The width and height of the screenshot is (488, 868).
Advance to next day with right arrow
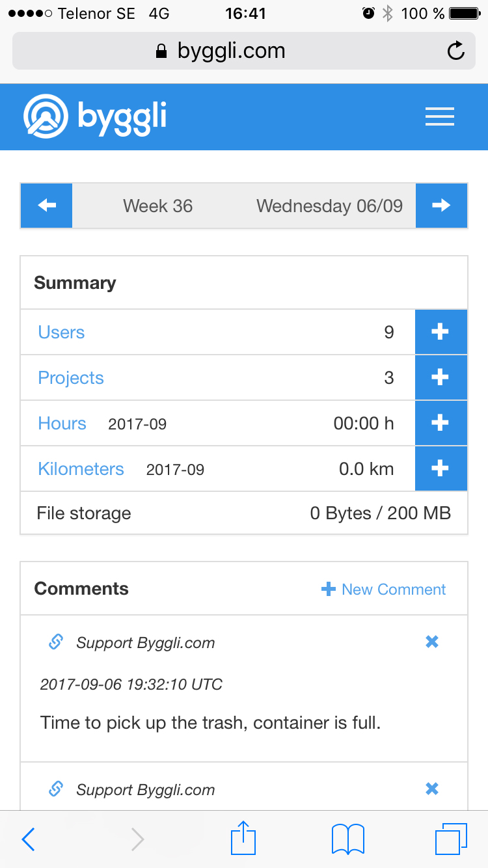pos(441,206)
